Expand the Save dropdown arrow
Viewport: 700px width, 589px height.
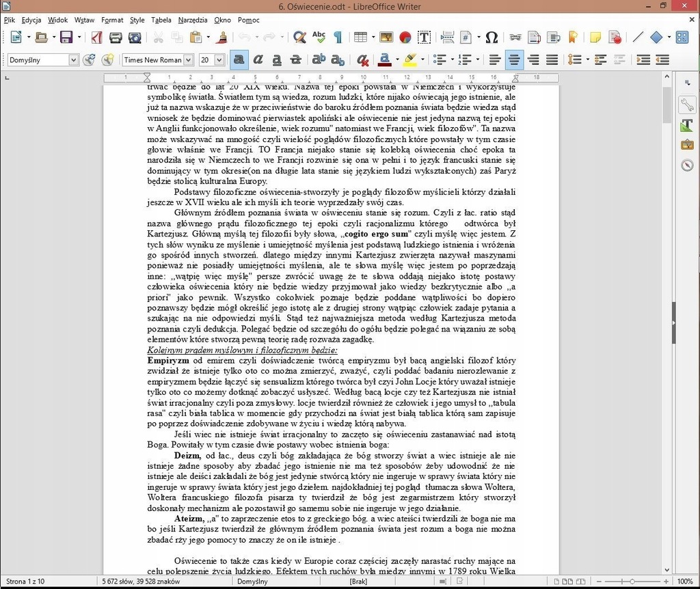pos(79,38)
